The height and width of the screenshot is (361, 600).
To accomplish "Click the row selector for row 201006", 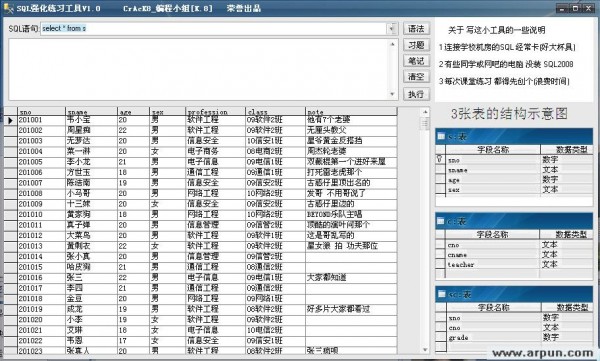I will (x=10, y=172).
